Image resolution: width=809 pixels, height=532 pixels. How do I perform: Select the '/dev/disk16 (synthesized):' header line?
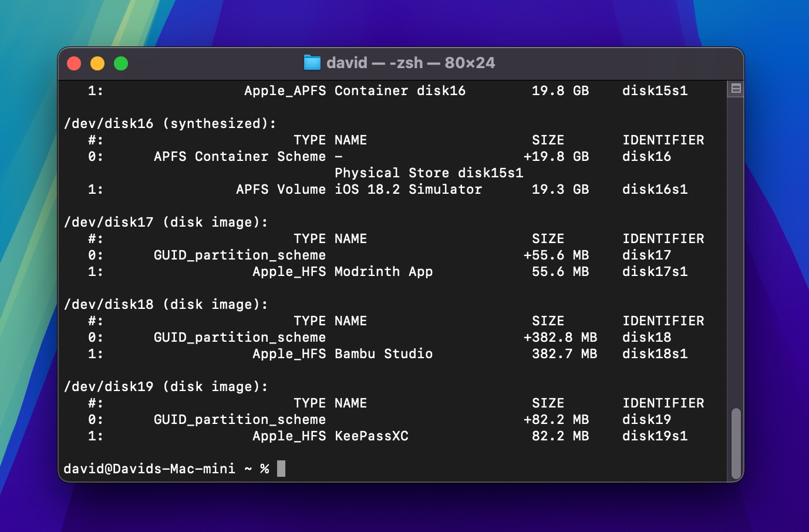coord(170,123)
